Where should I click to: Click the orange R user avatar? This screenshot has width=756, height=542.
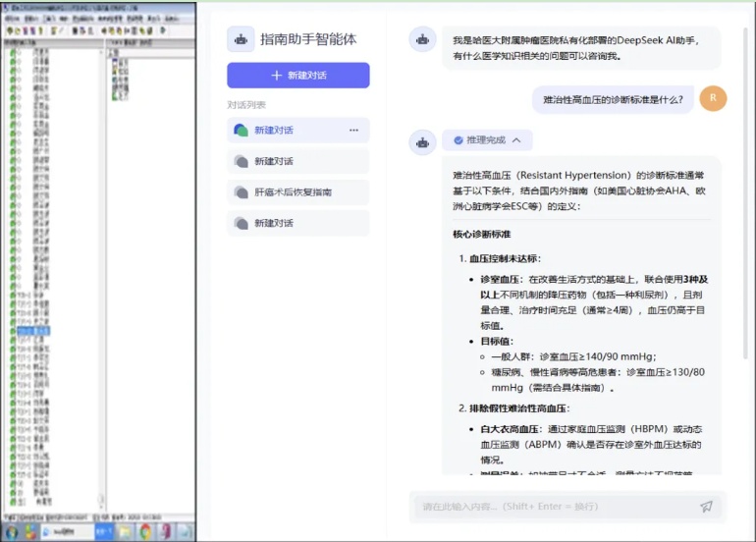pyautogui.click(x=713, y=98)
